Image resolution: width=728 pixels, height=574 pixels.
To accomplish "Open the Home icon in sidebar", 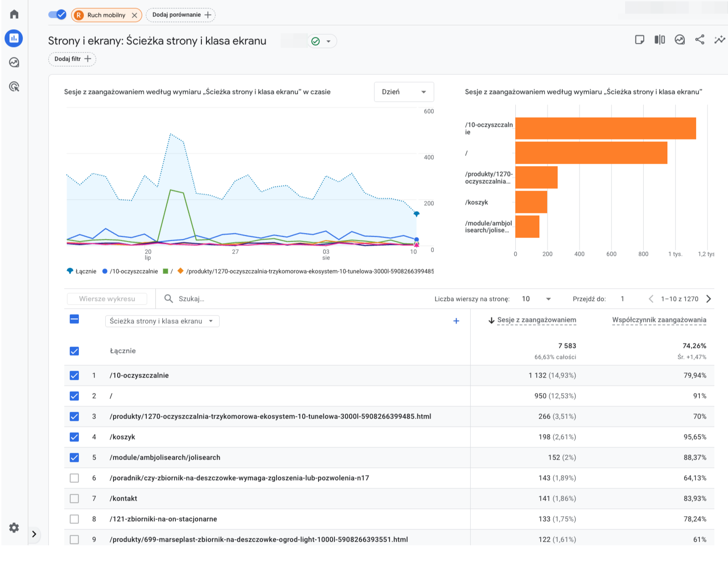I will (14, 14).
